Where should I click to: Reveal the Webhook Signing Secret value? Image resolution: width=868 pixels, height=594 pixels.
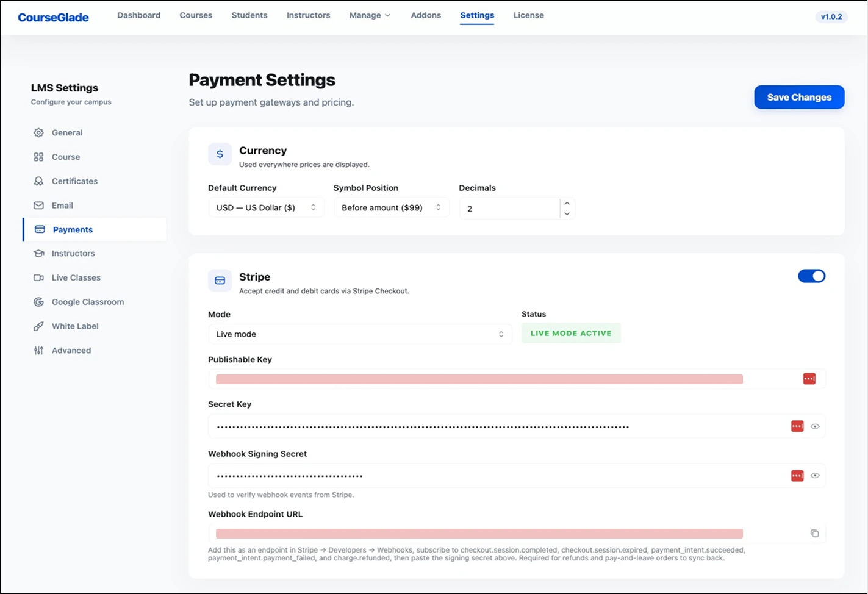point(815,476)
